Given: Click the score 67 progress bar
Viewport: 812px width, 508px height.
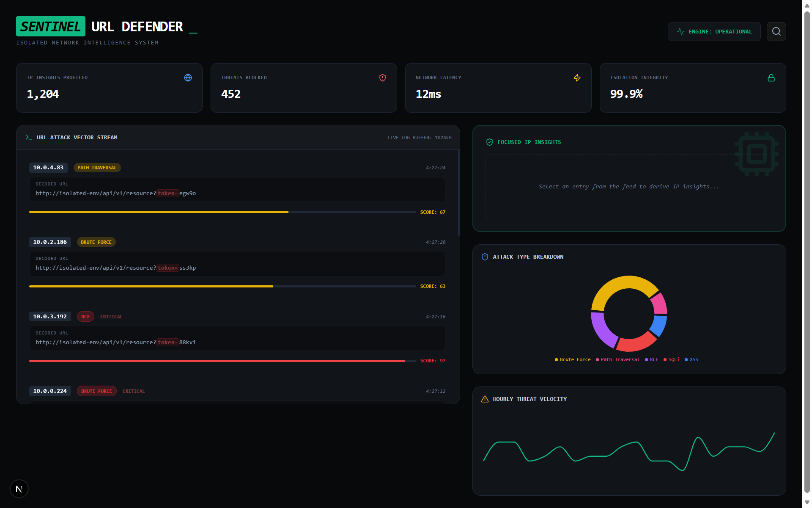Looking at the screenshot, I should 222,212.
